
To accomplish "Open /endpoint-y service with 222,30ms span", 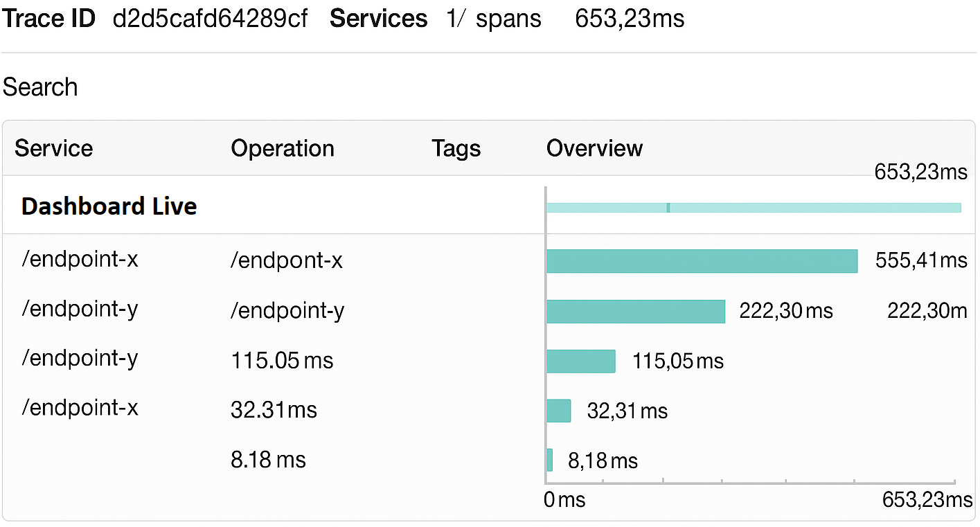I will pyautogui.click(x=80, y=309).
